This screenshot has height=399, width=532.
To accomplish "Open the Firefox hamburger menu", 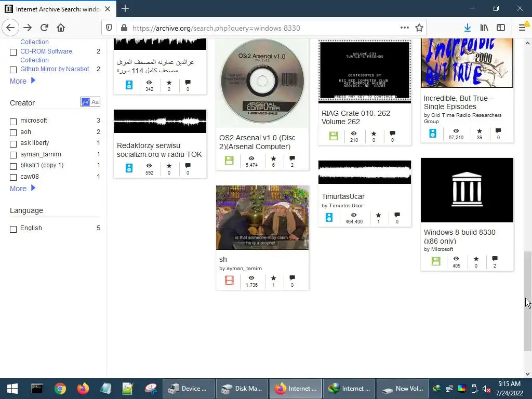I will 523,28.
